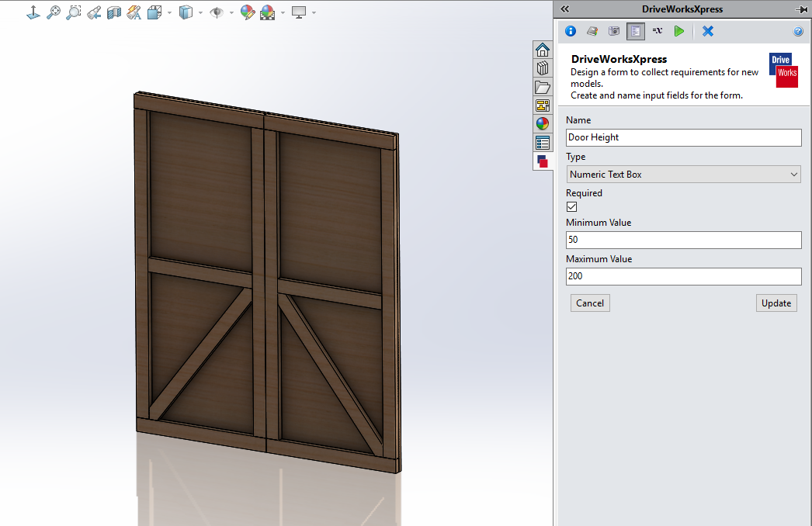Click the Update button
This screenshot has width=812, height=526.
point(776,303)
